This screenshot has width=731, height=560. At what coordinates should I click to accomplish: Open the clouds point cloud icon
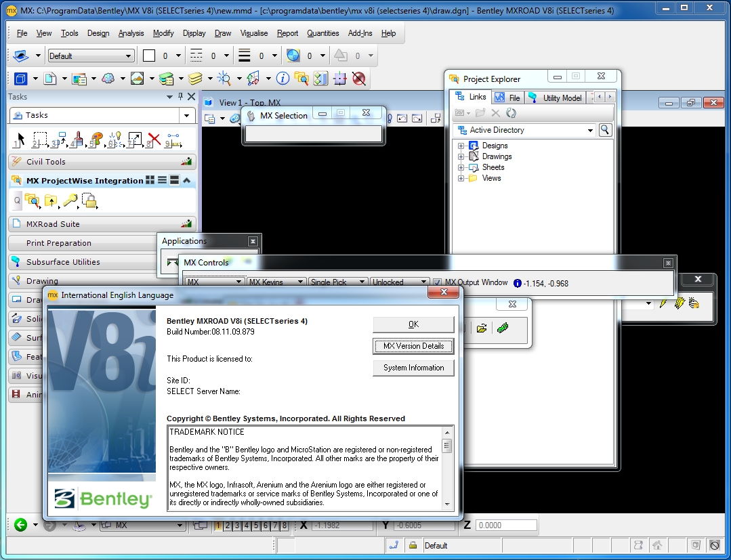pyautogui.click(x=108, y=79)
